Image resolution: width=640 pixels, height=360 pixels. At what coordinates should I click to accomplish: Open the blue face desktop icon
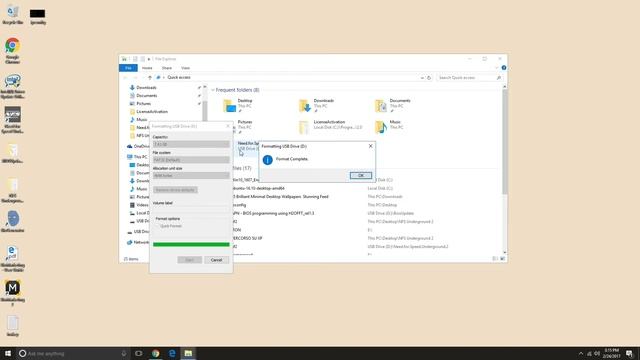pyautogui.click(x=13, y=222)
